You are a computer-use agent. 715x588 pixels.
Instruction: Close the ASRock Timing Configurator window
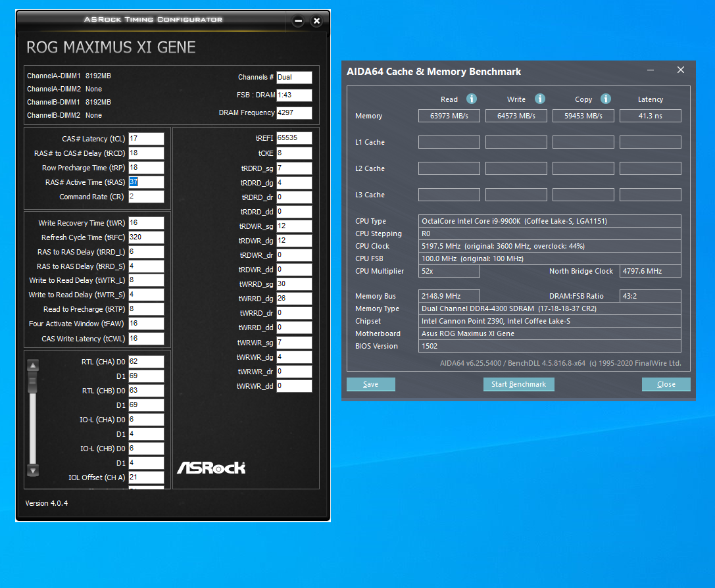[316, 20]
